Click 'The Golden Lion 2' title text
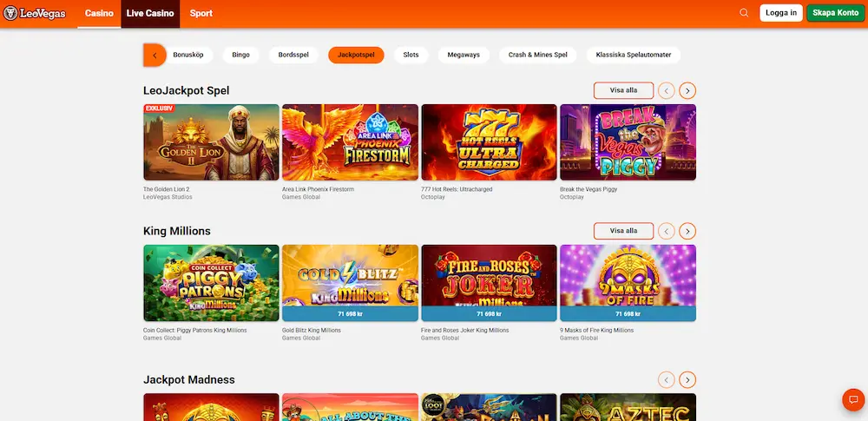The height and width of the screenshot is (421, 868). [x=166, y=189]
